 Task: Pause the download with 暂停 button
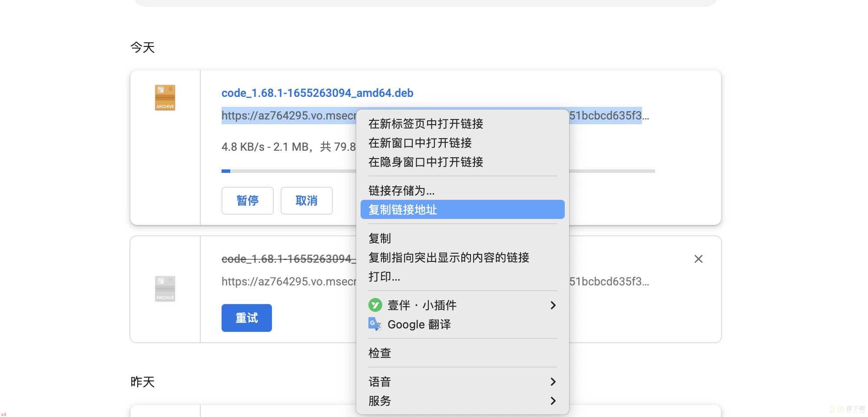tap(247, 201)
